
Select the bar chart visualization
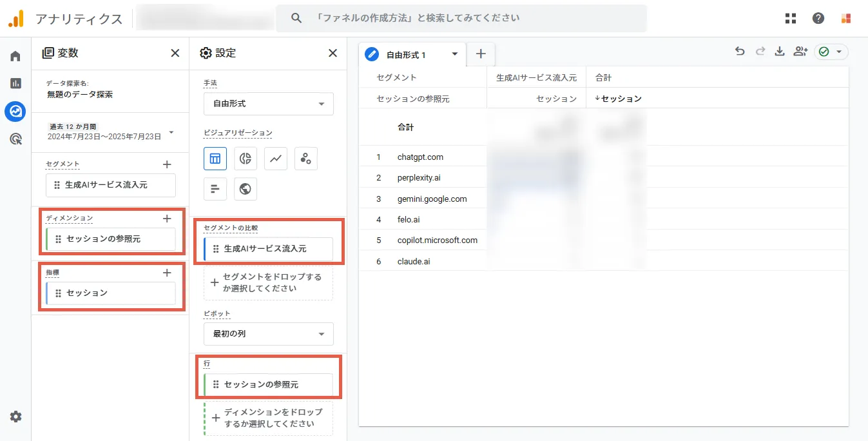tap(215, 188)
